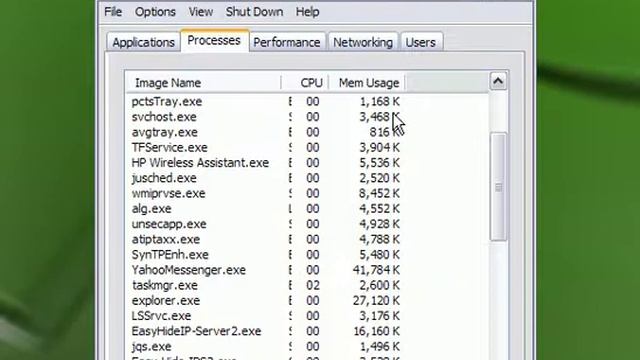Sort by CPU column header
640x360 pixels.
[x=305, y=83]
